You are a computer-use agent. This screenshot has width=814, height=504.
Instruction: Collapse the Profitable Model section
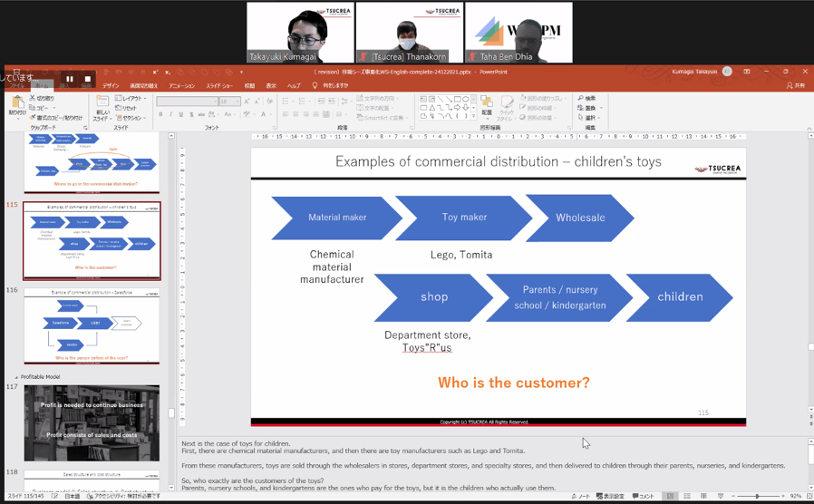coord(15,377)
